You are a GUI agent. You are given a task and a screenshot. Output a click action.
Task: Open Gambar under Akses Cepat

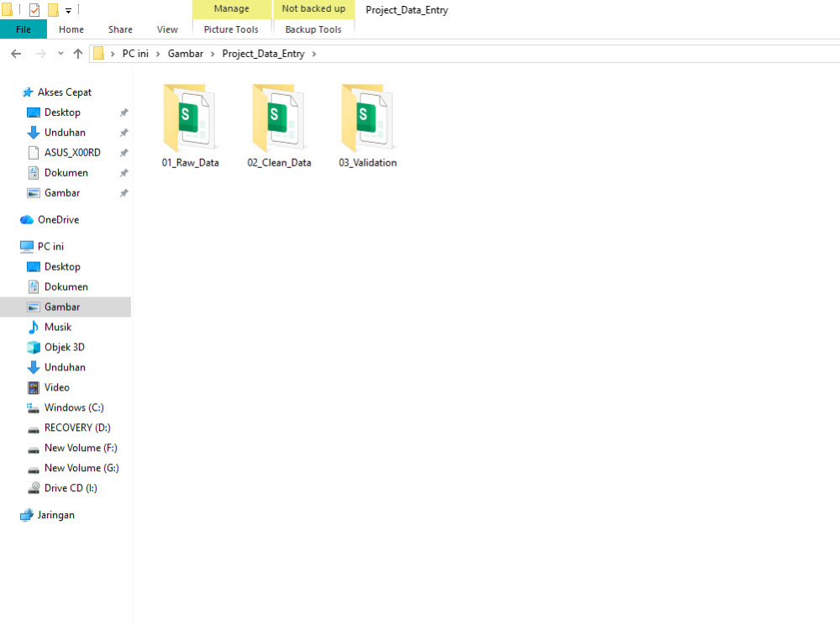62,193
